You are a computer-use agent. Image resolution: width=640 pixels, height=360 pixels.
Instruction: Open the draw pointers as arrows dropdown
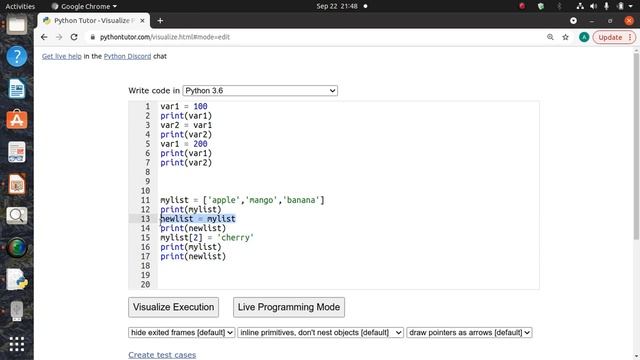pyautogui.click(x=469, y=333)
